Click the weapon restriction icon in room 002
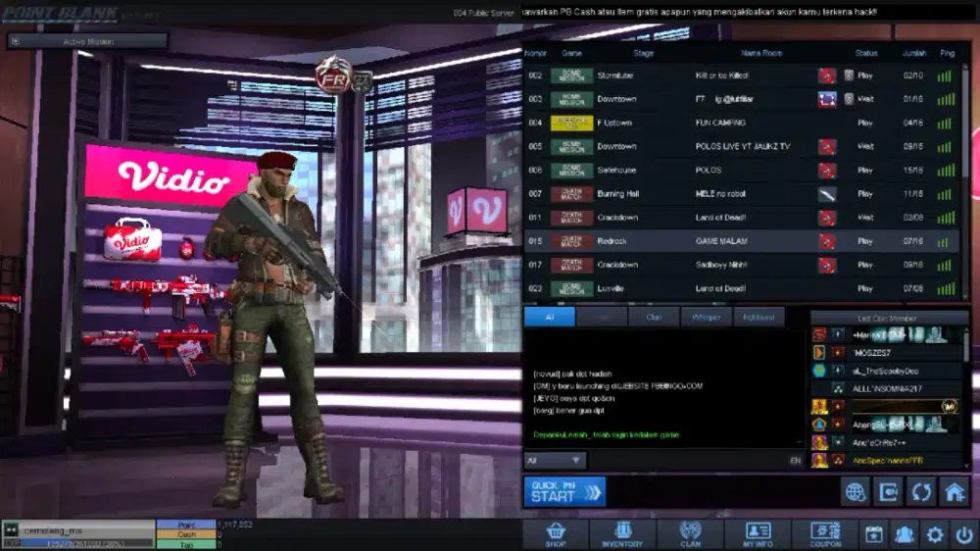This screenshot has height=551, width=980. (827, 75)
